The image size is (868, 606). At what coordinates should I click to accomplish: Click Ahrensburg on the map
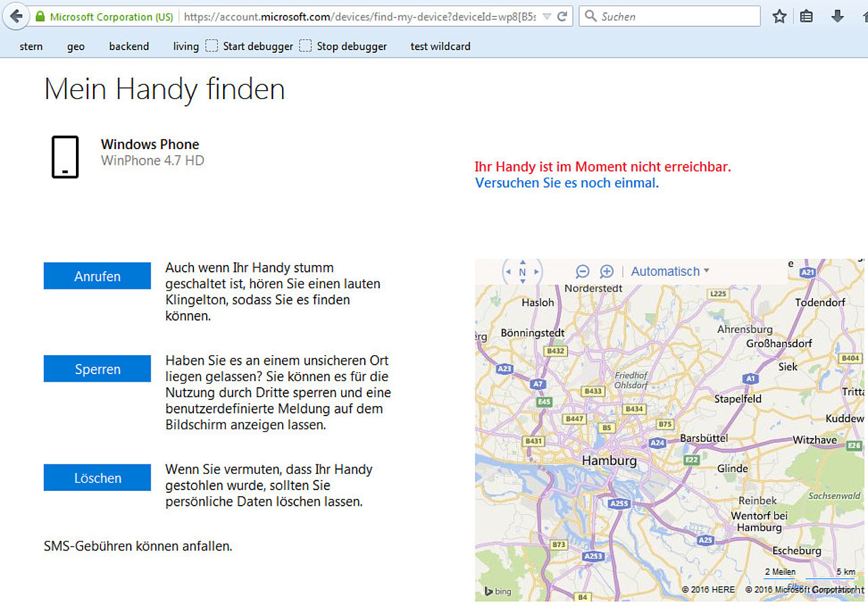click(745, 329)
